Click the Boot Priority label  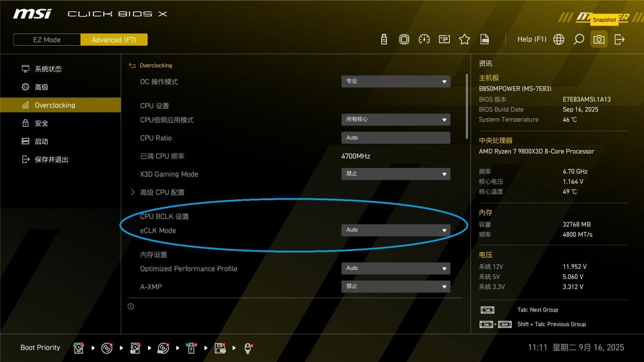pos(40,348)
